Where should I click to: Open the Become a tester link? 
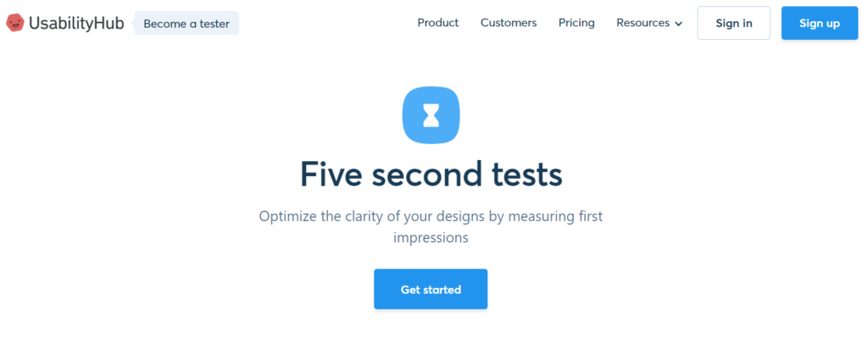[186, 23]
